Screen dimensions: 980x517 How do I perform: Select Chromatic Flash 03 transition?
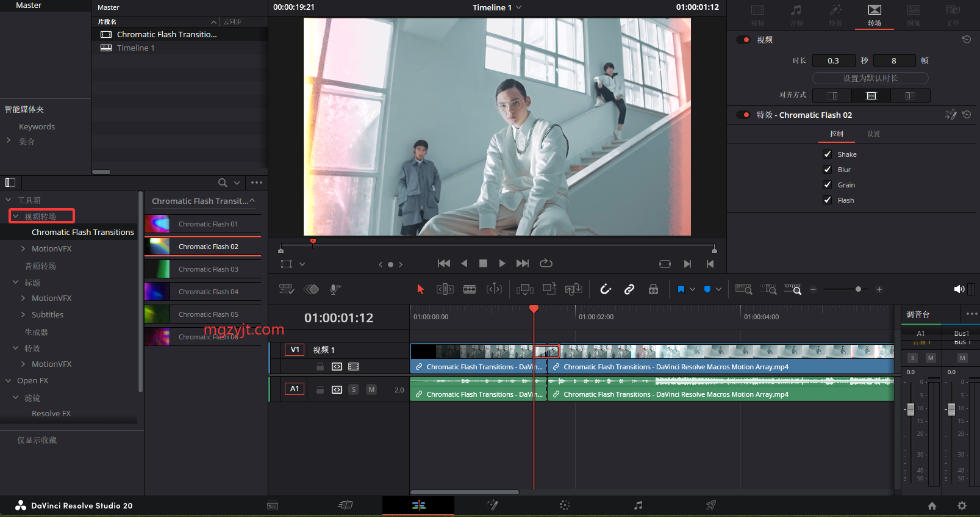click(x=202, y=269)
